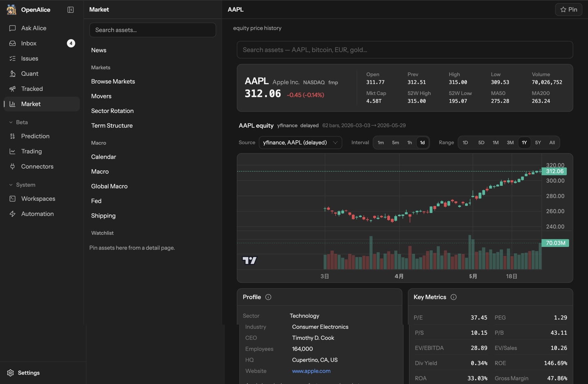Click the 70.03M volume label on chart
The width and height of the screenshot is (588, 384).
click(x=555, y=243)
